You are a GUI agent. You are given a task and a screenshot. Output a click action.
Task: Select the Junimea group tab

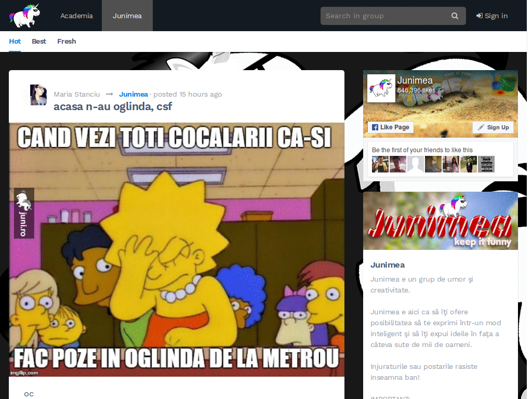pyautogui.click(x=127, y=16)
